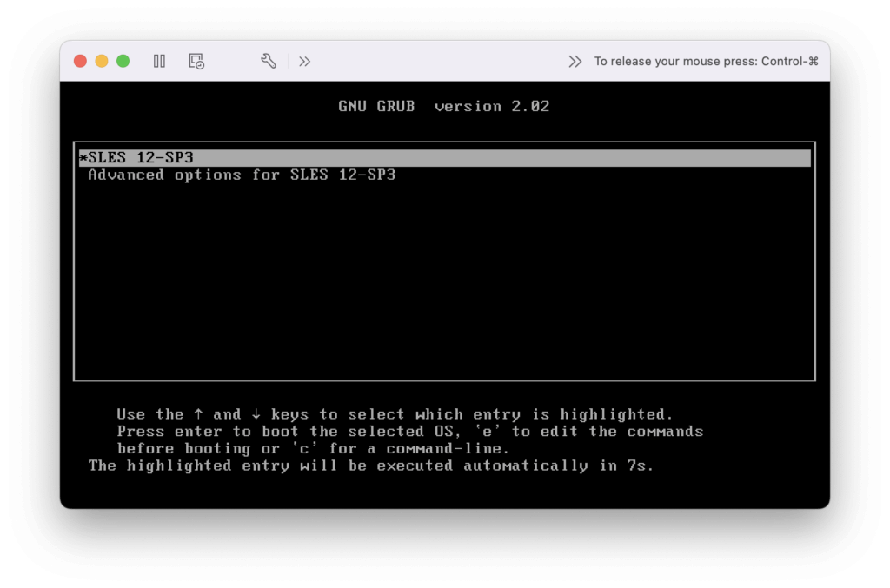The height and width of the screenshot is (588, 890).
Task: Click black console area below countdown text
Action: (x=443, y=490)
